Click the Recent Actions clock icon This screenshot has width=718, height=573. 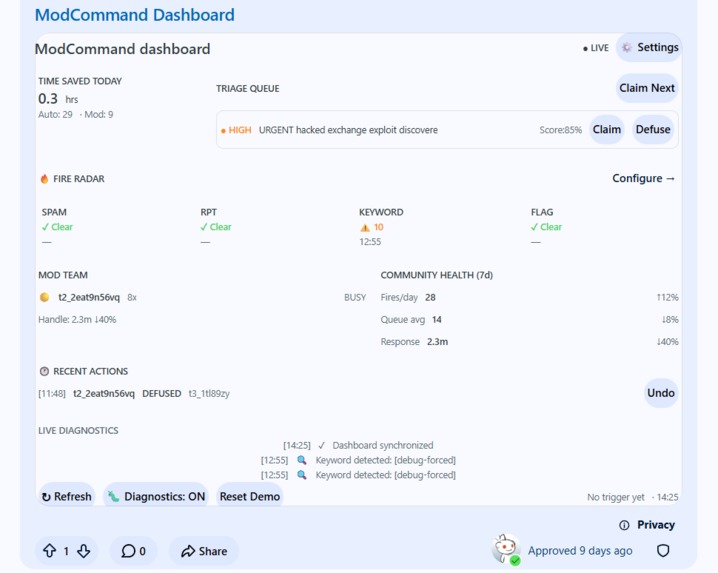point(44,371)
